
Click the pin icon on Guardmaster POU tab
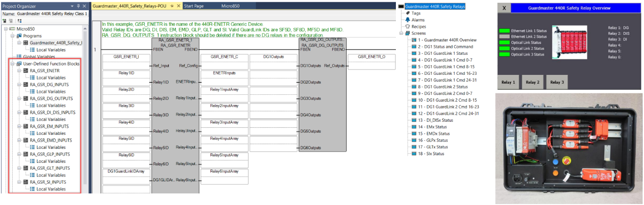pos(172,6)
